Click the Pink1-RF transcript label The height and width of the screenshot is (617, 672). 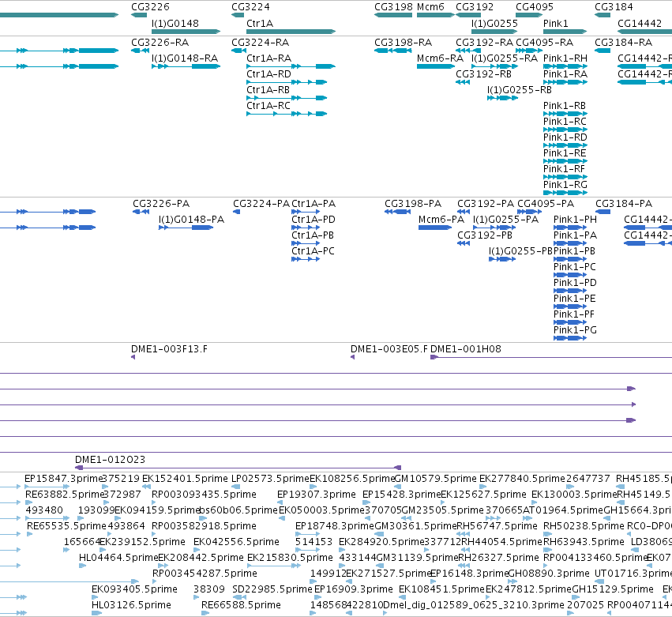click(564, 169)
